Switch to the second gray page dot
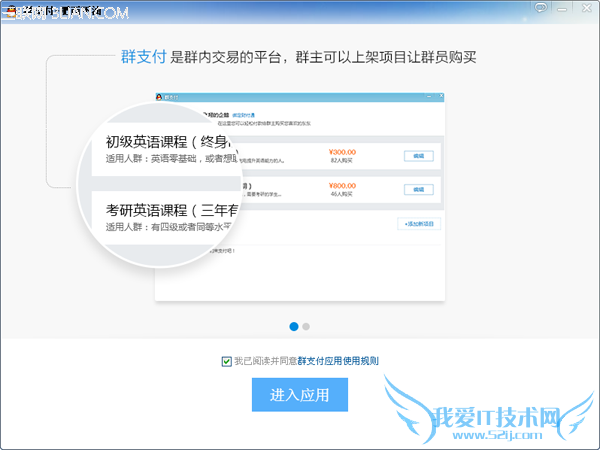 [x=306, y=326]
